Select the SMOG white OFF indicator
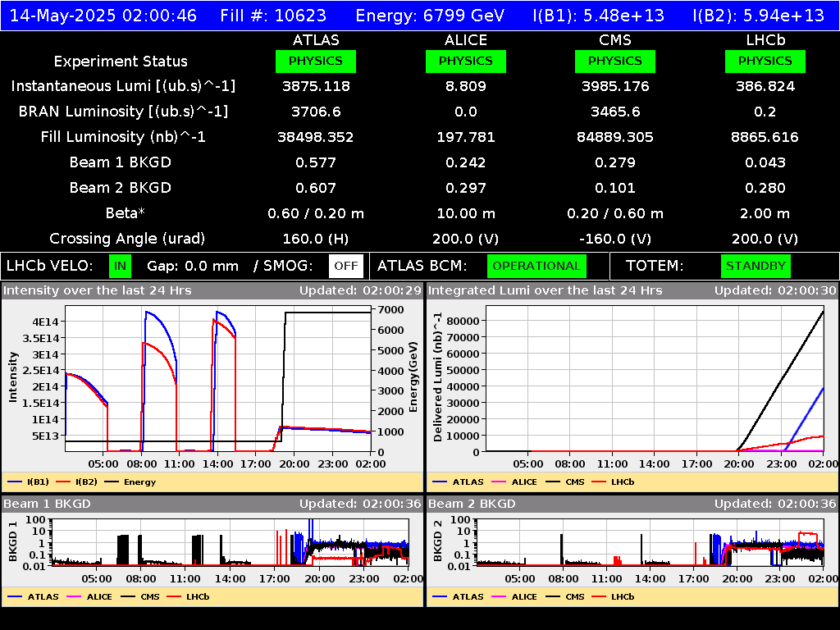840x630 pixels. [346, 267]
